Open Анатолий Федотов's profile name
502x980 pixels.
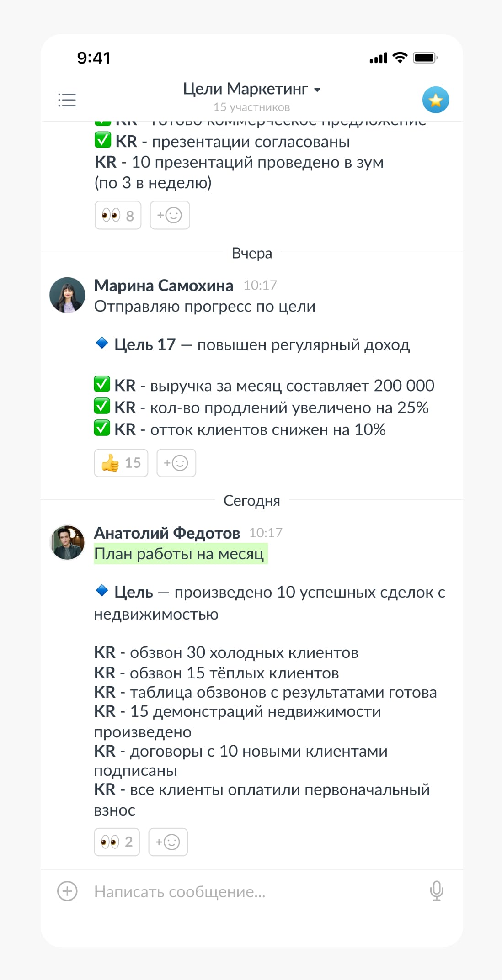point(167,533)
